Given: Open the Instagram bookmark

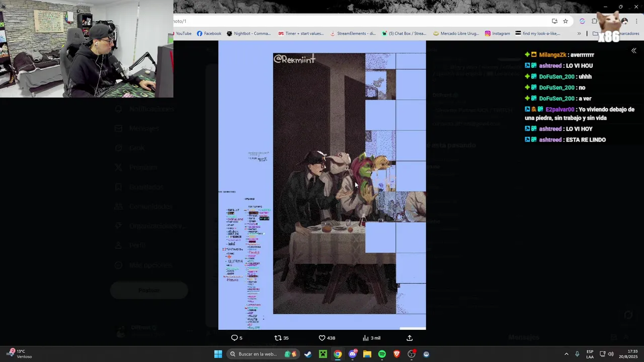Looking at the screenshot, I should [x=497, y=34].
